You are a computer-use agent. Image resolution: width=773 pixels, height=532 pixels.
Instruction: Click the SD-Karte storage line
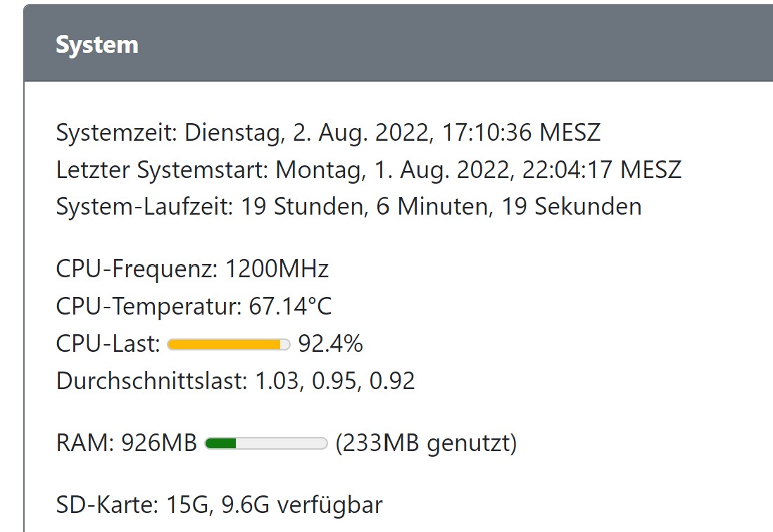click(219, 505)
